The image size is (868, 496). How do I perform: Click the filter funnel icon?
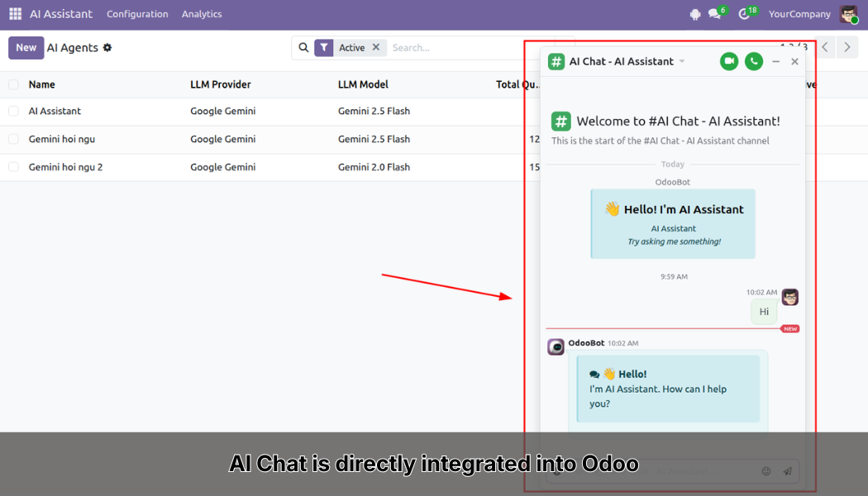coord(324,48)
